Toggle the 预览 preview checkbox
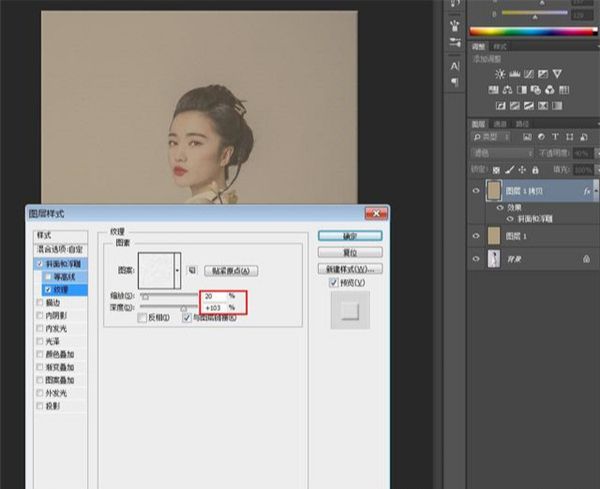The image size is (600, 489). tap(334, 283)
